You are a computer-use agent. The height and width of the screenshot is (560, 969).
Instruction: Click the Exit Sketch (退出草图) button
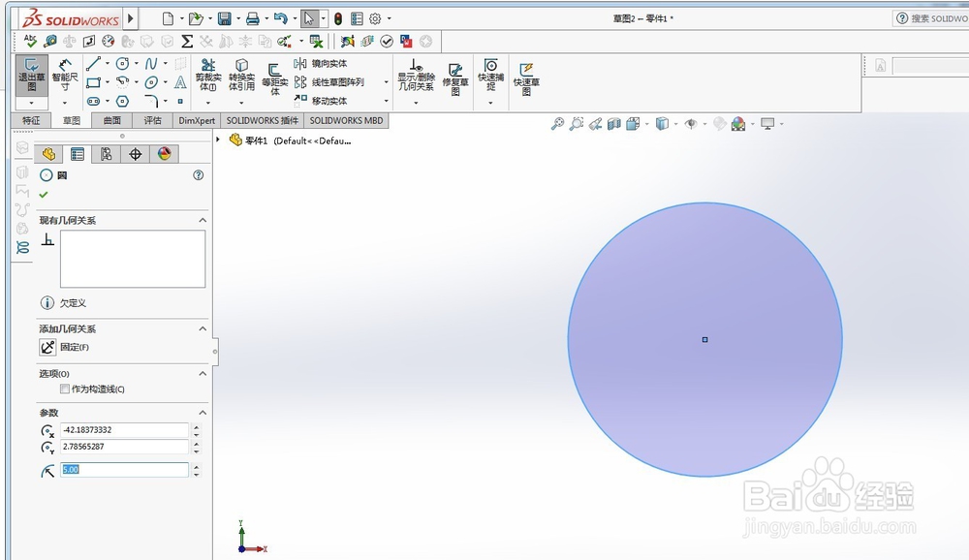pos(32,76)
